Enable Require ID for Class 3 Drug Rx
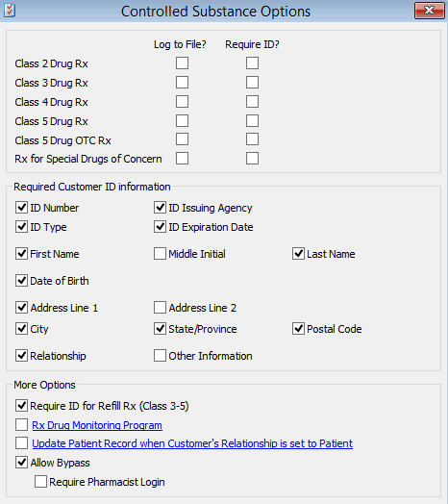This screenshot has width=448, height=504. coord(252,83)
